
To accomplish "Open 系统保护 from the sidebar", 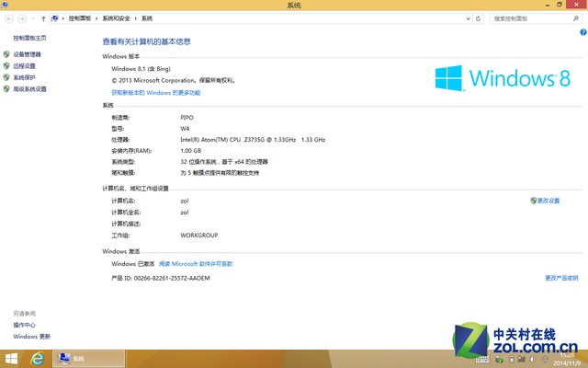I will coord(24,77).
